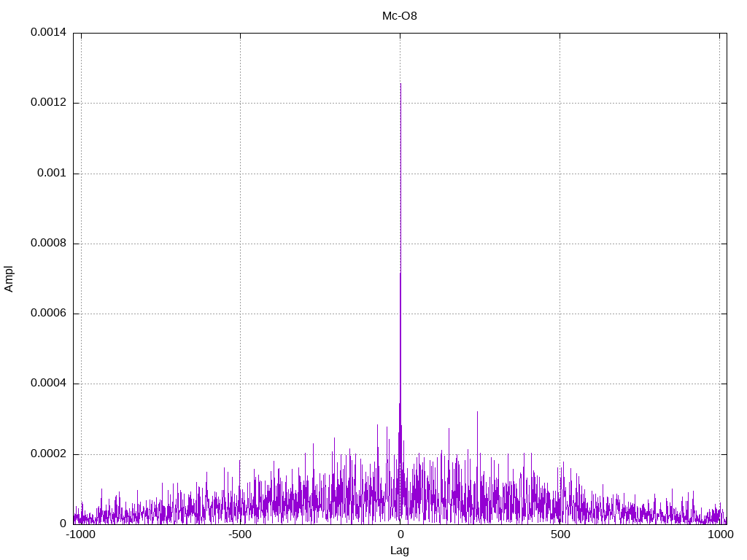Click the 500 x-axis tick label
Image resolution: width=747 pixels, height=560 pixels.
(x=560, y=534)
